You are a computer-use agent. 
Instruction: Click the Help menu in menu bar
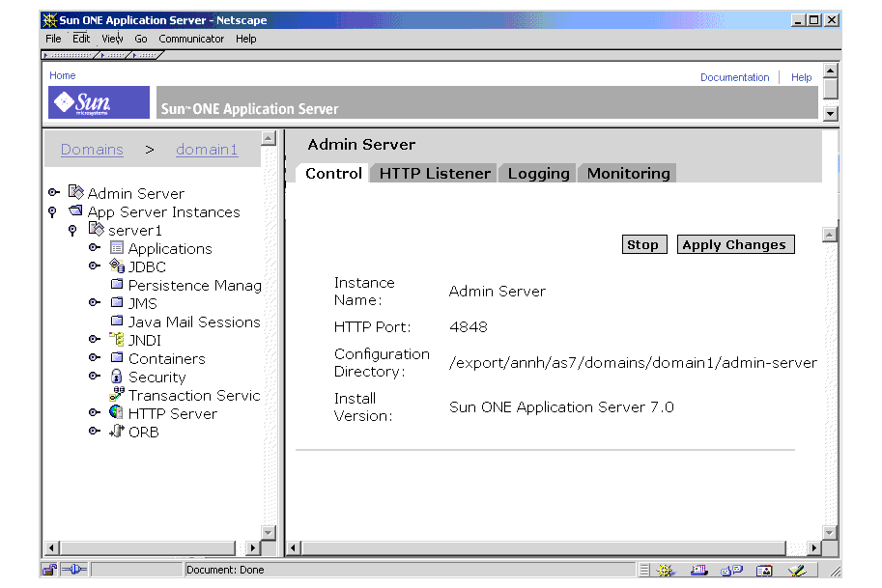click(245, 39)
